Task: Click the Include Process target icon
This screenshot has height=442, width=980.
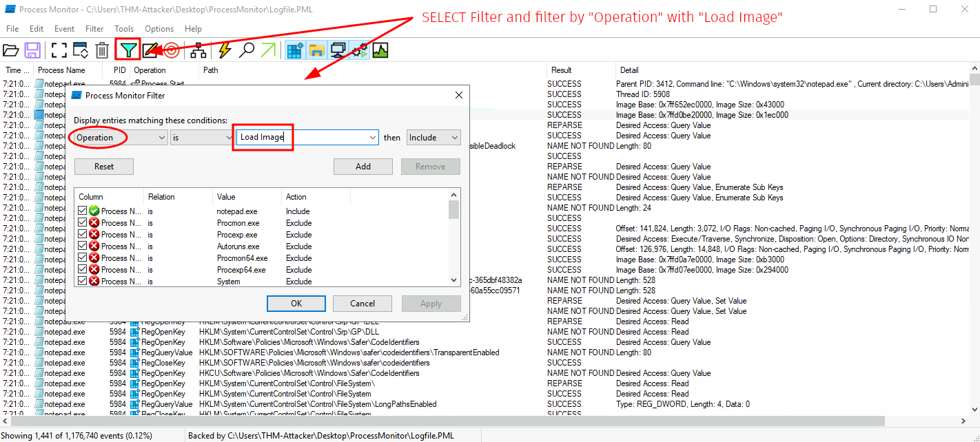Action: tap(172, 50)
